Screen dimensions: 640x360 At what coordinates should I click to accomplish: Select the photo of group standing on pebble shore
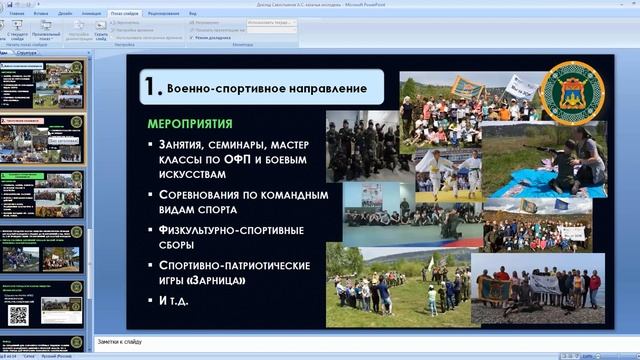pos(538,288)
